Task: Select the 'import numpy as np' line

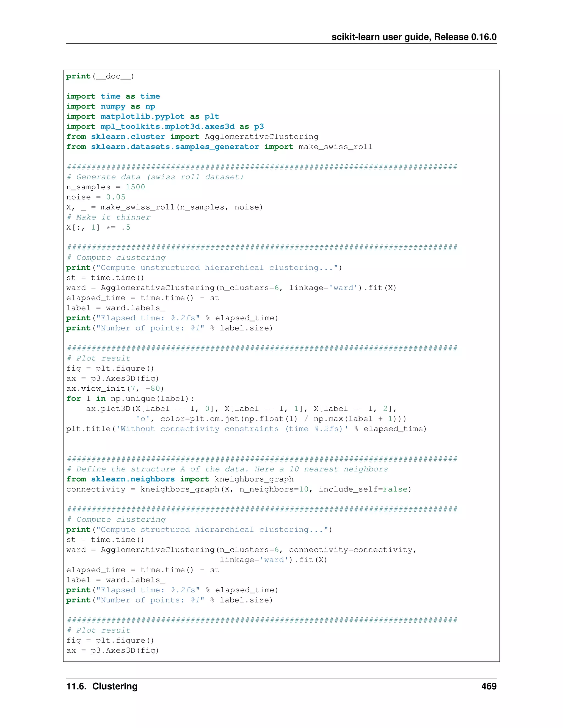Action: [x=111, y=106]
